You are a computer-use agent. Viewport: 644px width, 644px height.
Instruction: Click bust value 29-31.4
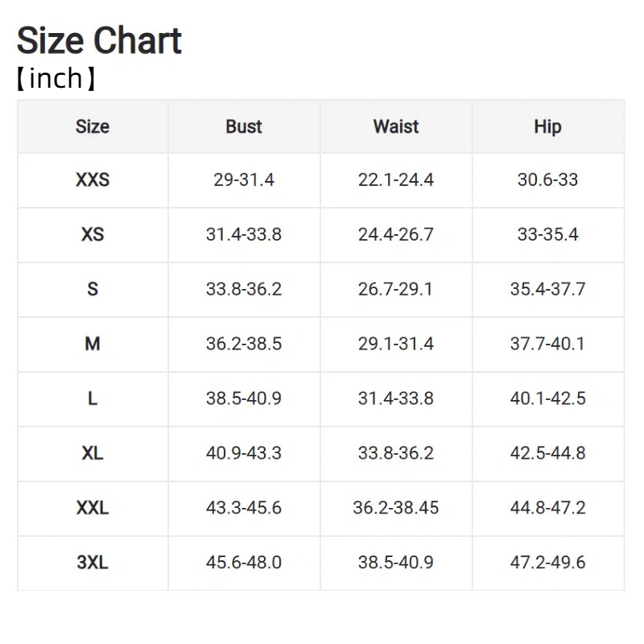[244, 180]
